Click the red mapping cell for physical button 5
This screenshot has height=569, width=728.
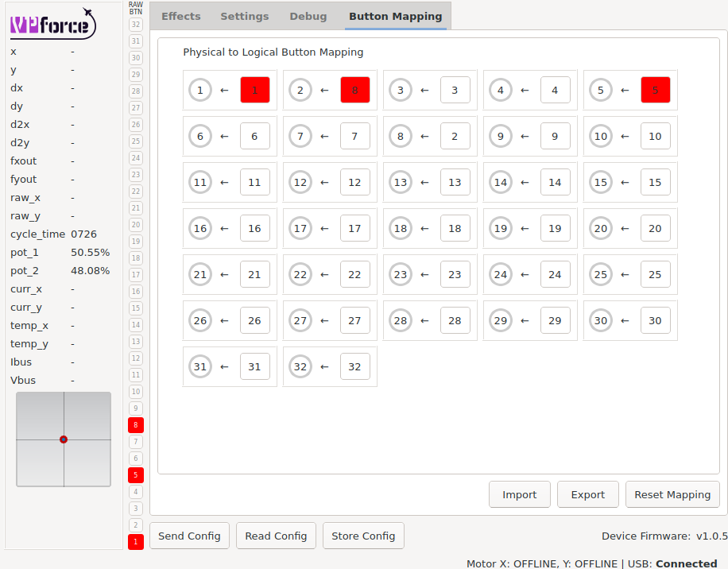point(655,90)
